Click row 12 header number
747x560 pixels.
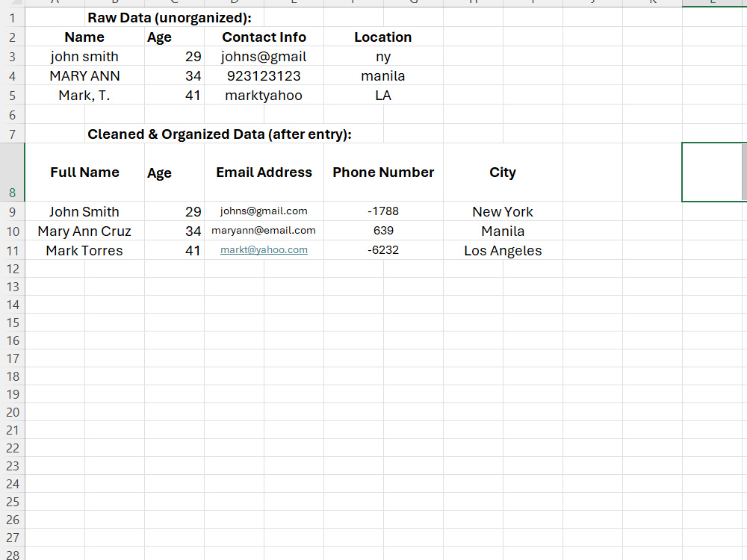[13, 269]
